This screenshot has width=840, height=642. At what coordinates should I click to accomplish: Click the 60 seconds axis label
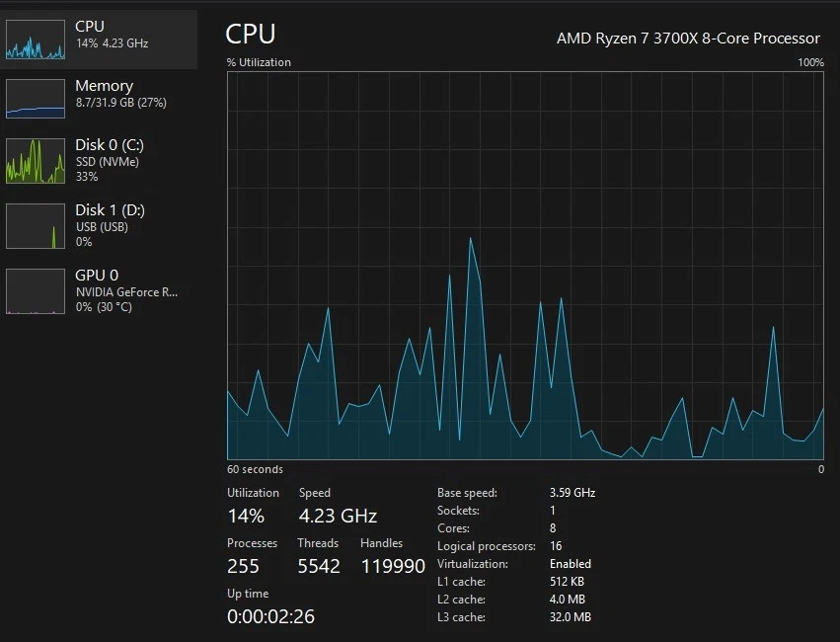click(254, 468)
